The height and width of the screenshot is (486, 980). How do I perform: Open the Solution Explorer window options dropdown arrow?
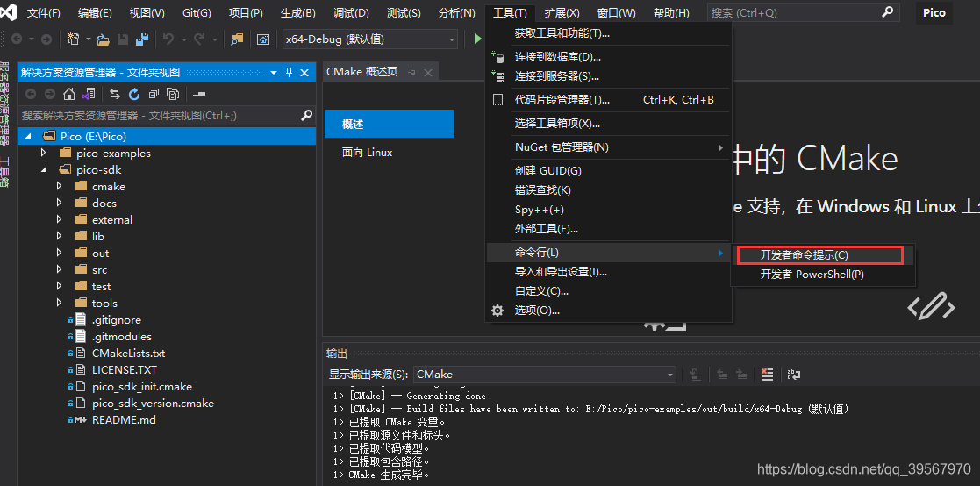tap(274, 73)
